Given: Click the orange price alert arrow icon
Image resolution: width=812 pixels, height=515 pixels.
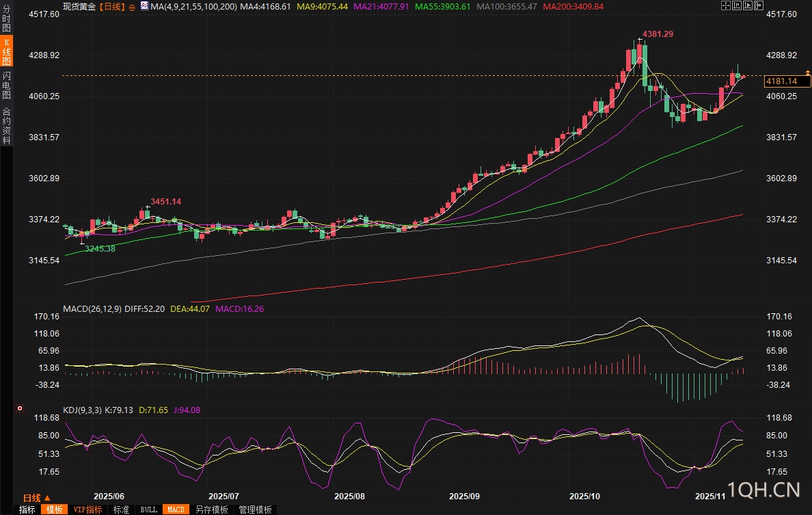Looking at the screenshot, I should (x=807, y=72).
